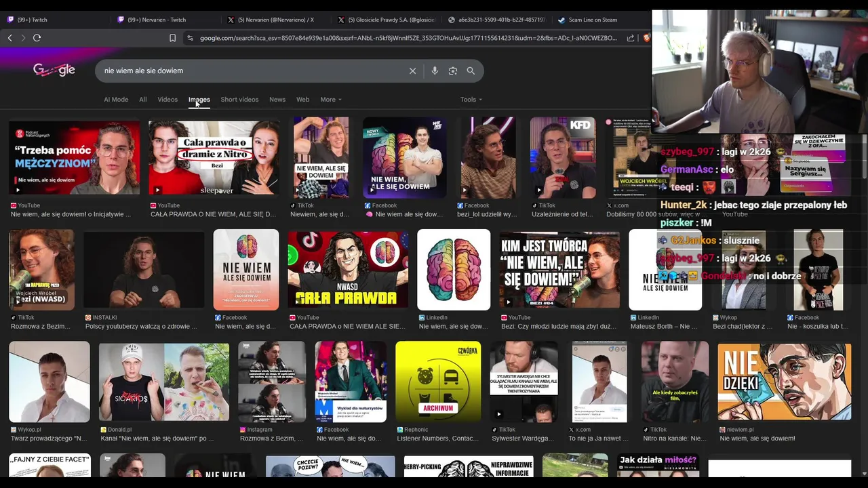This screenshot has width=868, height=488.
Task: Switch to Nervarien (@Nervarieno) / X tab
Action: click(x=277, y=20)
